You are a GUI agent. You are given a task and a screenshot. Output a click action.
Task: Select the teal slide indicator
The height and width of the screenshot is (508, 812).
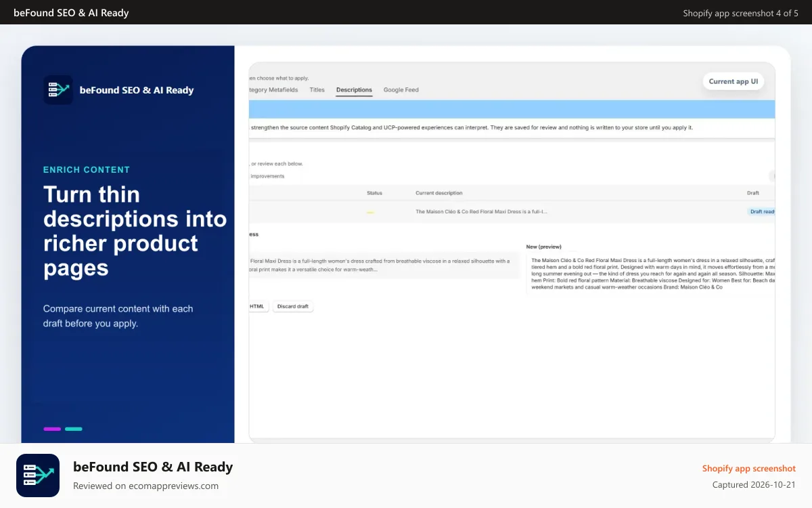(74, 429)
